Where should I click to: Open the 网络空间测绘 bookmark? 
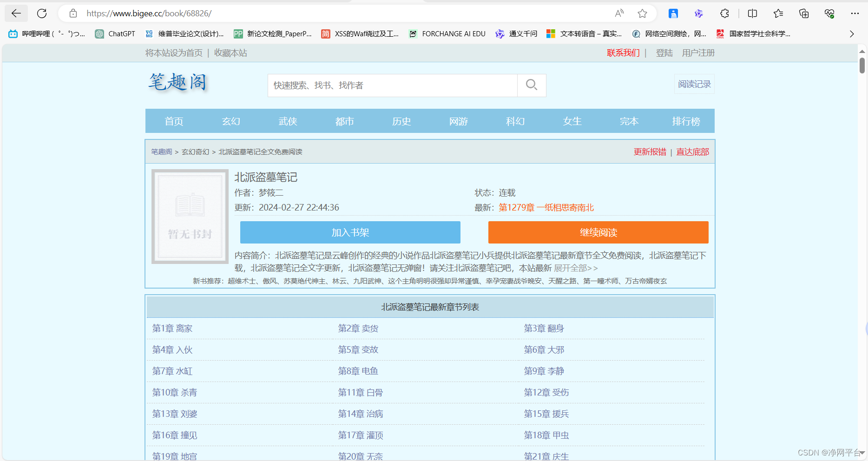(669, 34)
